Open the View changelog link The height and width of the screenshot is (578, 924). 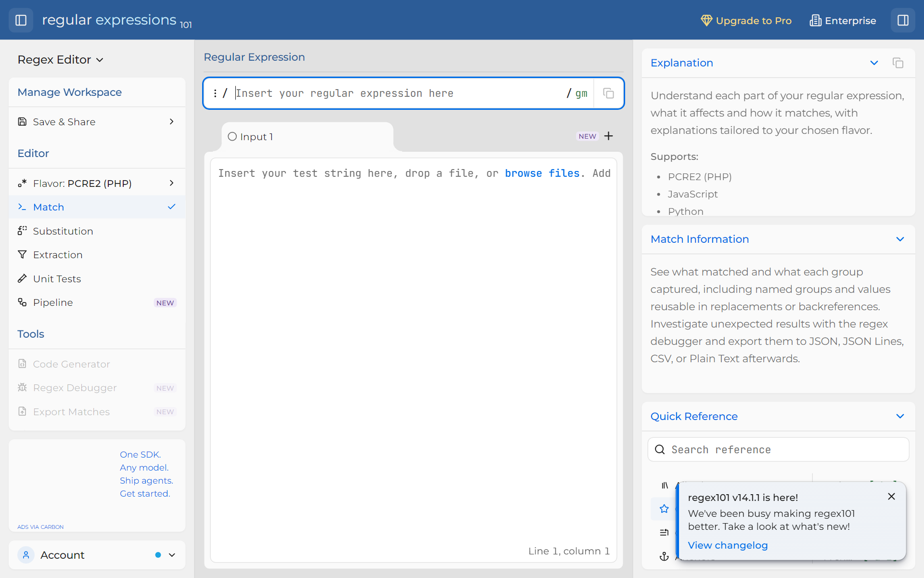(x=728, y=545)
